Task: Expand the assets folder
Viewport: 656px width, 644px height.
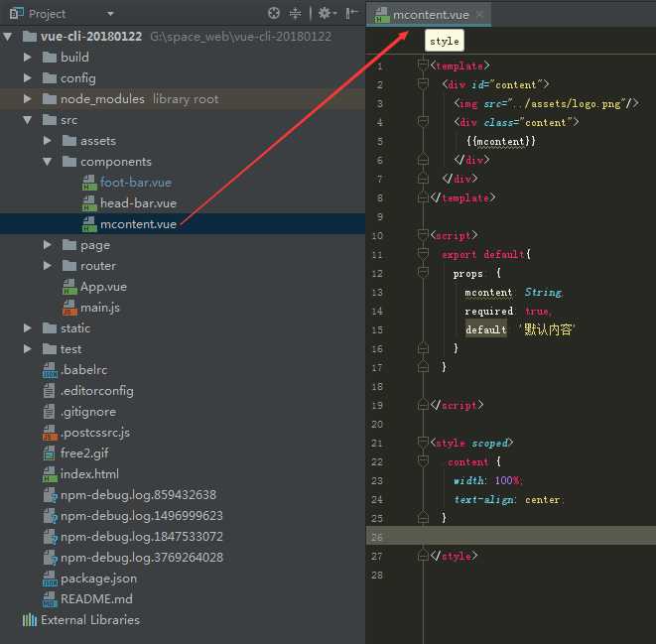Action: (x=48, y=141)
